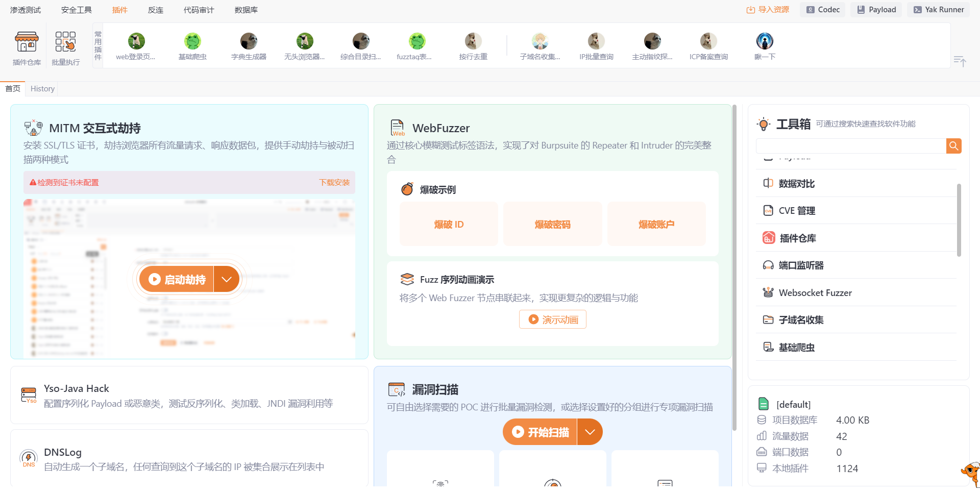Click the 下载安装 certificate link
The width and height of the screenshot is (980, 493).
coord(334,182)
